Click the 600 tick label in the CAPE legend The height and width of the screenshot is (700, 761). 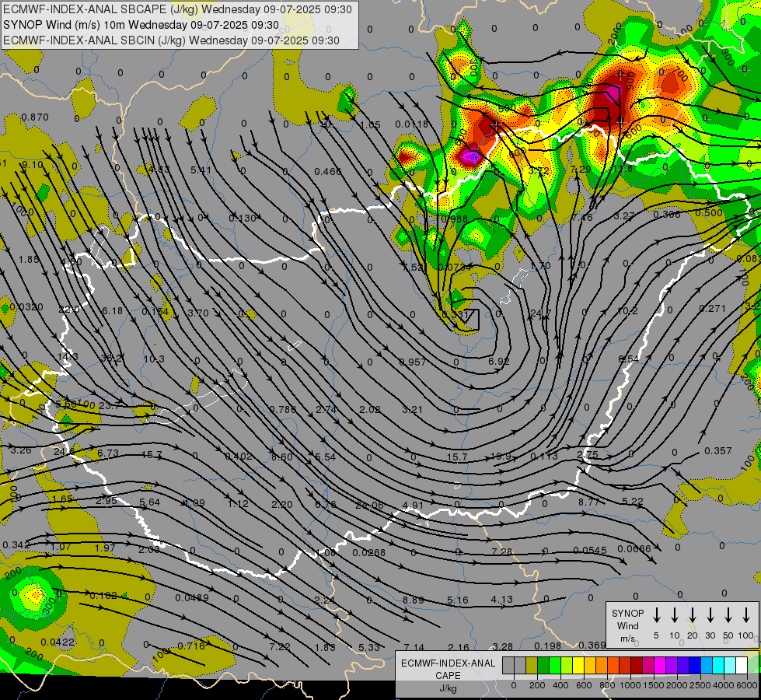(584, 685)
